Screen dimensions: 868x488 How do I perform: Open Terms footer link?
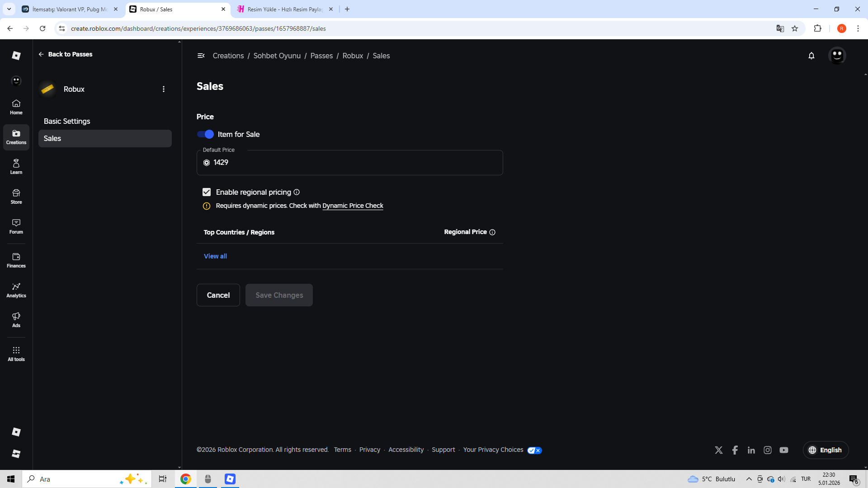[x=343, y=450]
